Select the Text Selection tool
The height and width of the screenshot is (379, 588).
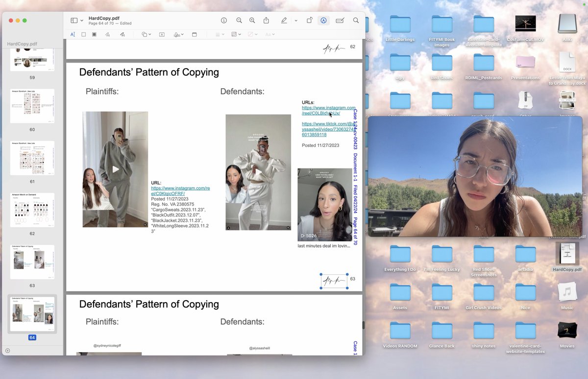73,34
